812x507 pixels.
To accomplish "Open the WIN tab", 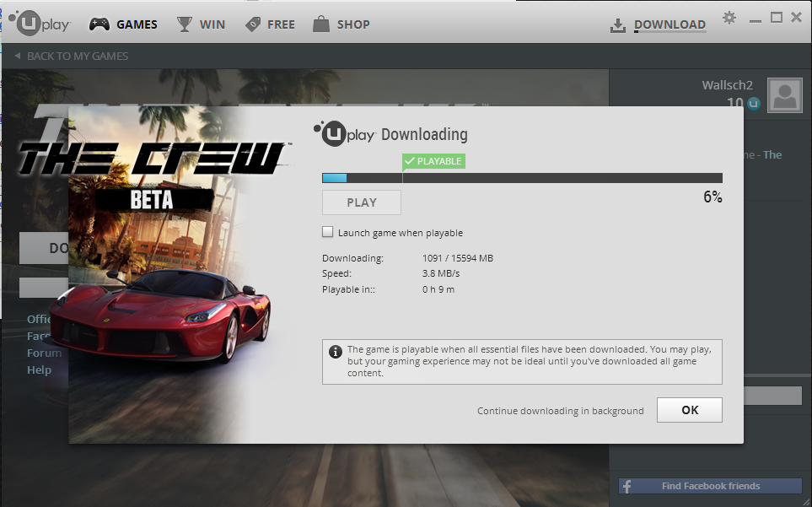I will (212, 24).
